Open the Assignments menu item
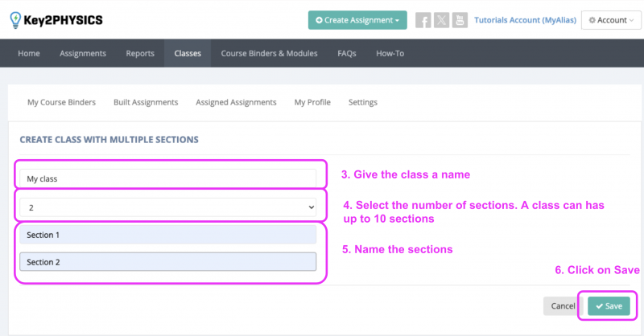The image size is (644, 336). [x=83, y=53]
